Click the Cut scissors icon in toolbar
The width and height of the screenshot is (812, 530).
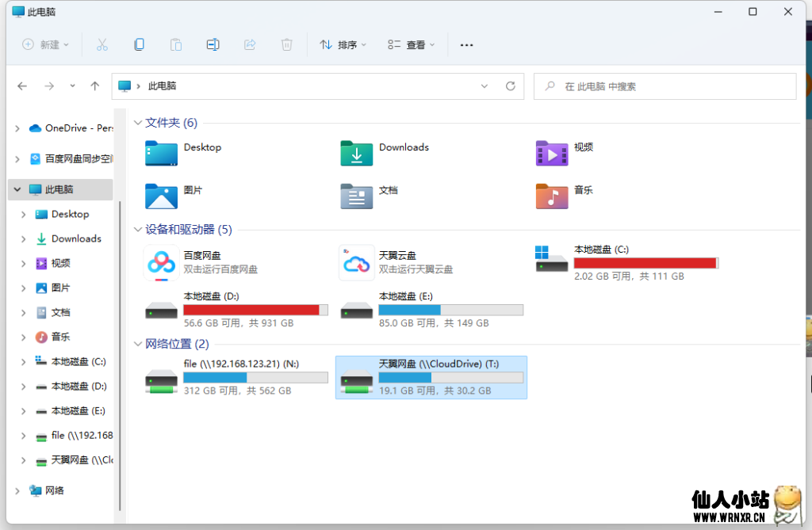(101, 45)
